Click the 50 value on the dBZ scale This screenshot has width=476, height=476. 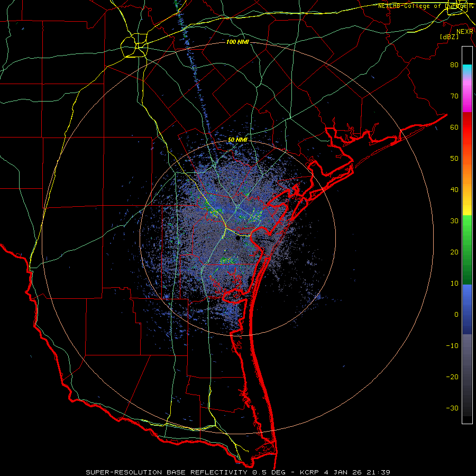click(x=454, y=159)
